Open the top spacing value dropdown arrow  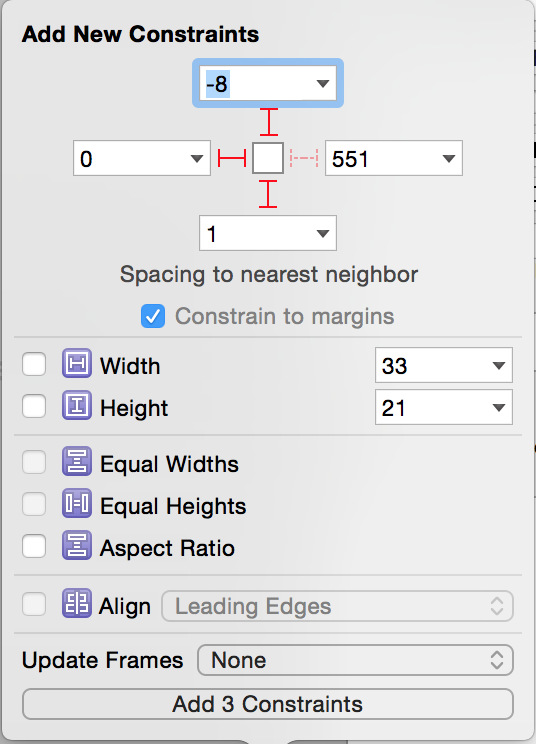tap(323, 84)
